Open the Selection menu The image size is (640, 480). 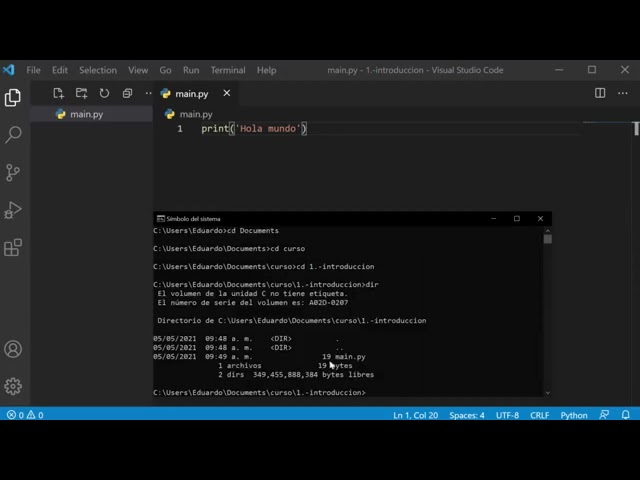click(98, 70)
